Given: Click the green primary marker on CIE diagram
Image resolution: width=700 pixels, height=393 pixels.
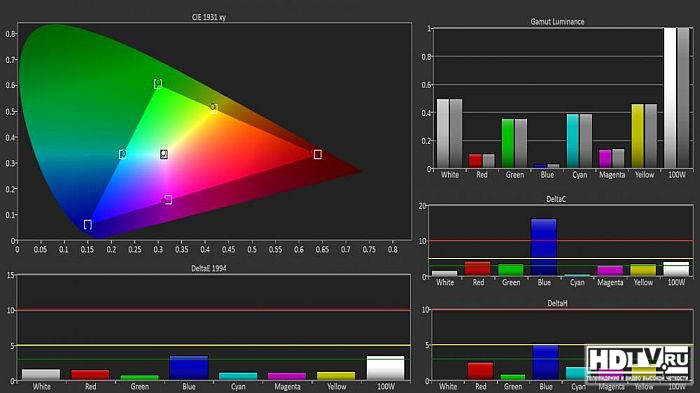Looking at the screenshot, I should 158,84.
